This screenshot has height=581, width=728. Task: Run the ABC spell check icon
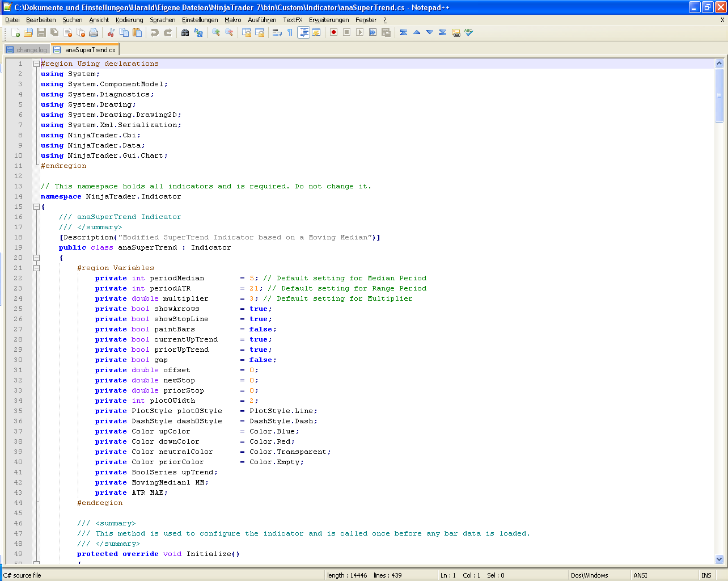469,32
